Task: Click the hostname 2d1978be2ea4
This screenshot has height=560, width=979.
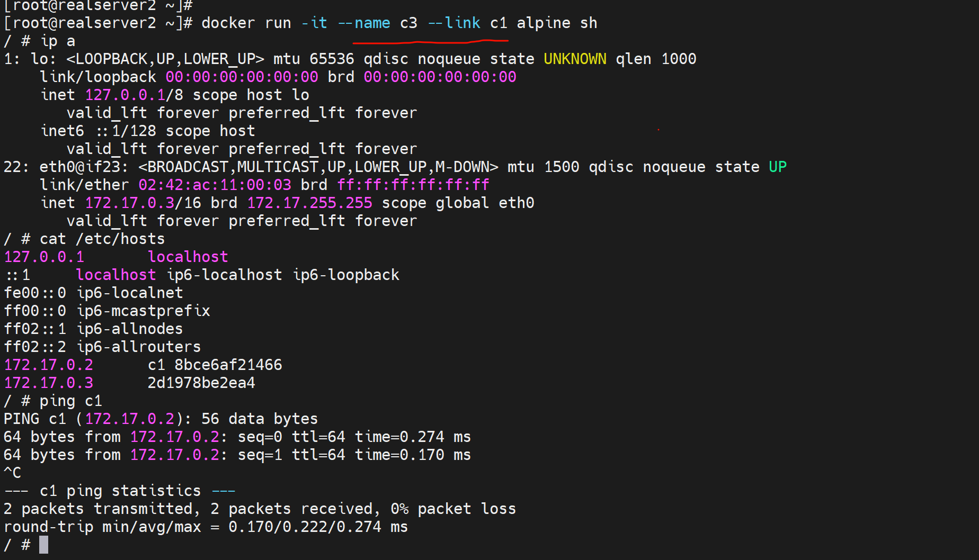Action: 201,383
